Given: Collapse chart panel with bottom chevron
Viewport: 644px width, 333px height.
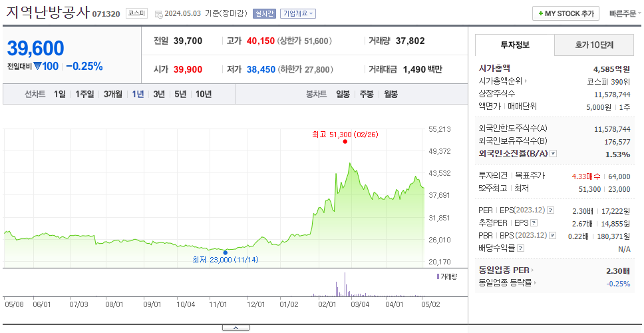Looking at the screenshot, I should click(x=236, y=328).
